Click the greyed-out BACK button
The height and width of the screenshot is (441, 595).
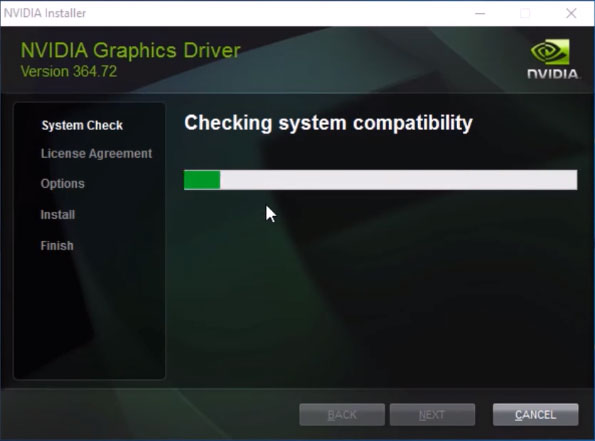coord(342,414)
